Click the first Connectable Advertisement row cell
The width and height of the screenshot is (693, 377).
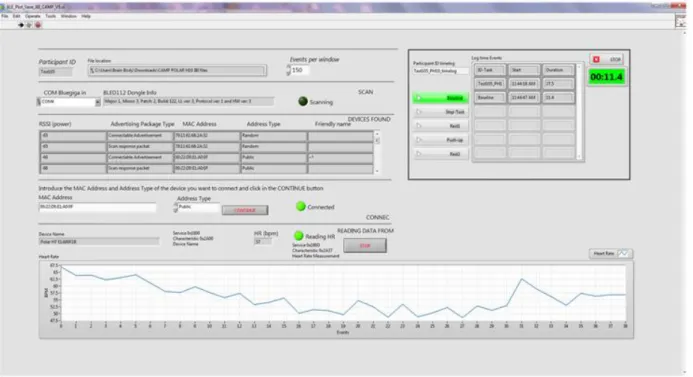tap(140, 136)
